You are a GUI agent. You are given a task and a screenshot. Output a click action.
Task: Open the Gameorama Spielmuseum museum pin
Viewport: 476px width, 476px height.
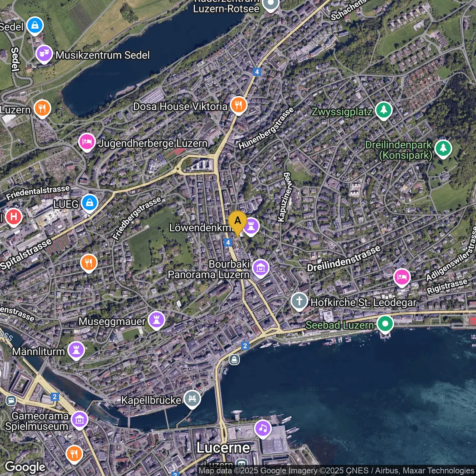pyautogui.click(x=79, y=420)
